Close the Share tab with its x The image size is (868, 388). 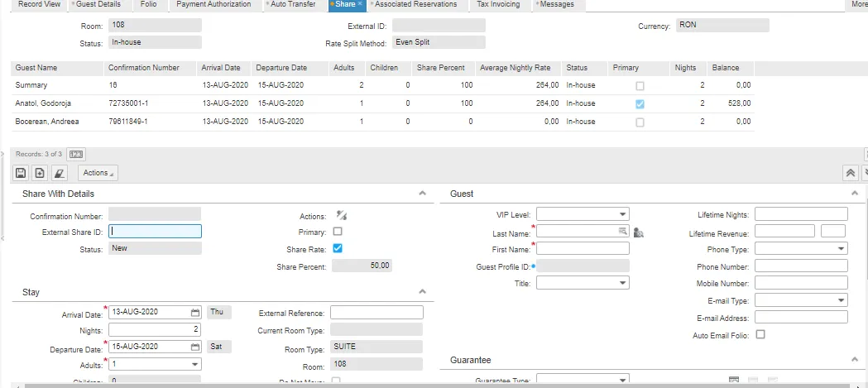tap(360, 4)
